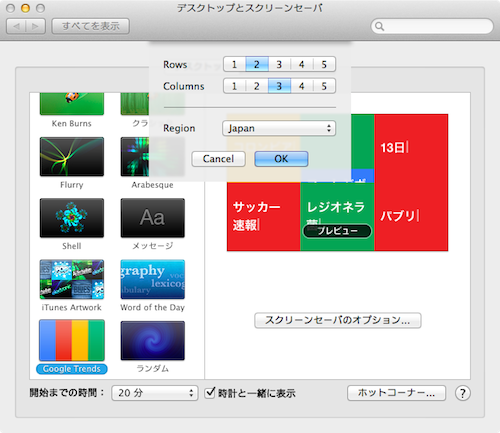Click the サッカー速報 red tile in preview

coord(264,217)
